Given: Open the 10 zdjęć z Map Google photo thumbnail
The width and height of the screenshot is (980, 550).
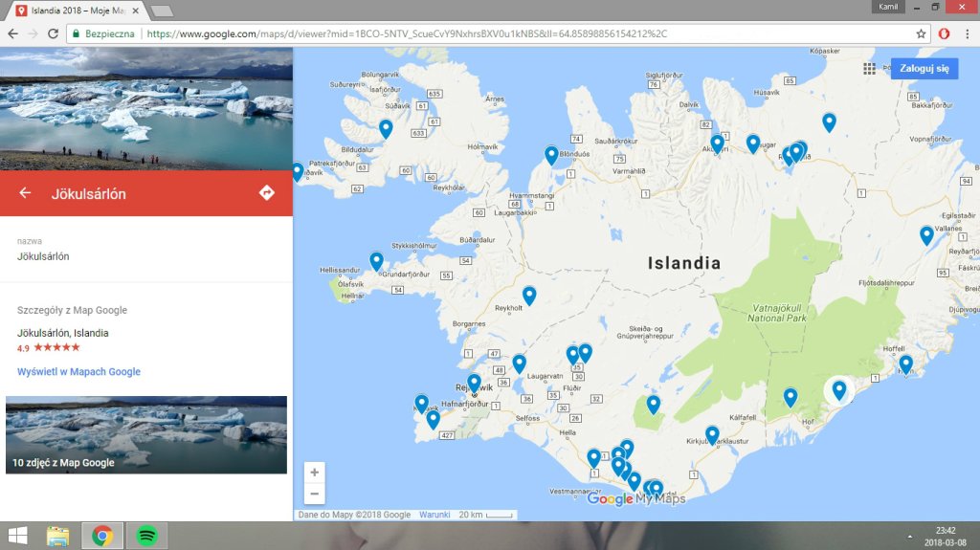Looking at the screenshot, I should pyautogui.click(x=146, y=434).
